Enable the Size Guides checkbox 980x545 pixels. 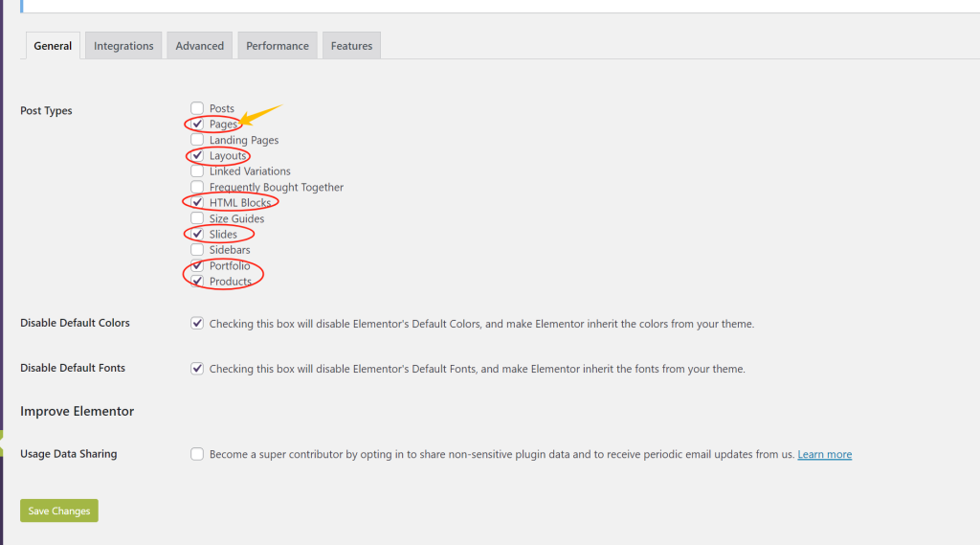pos(197,218)
